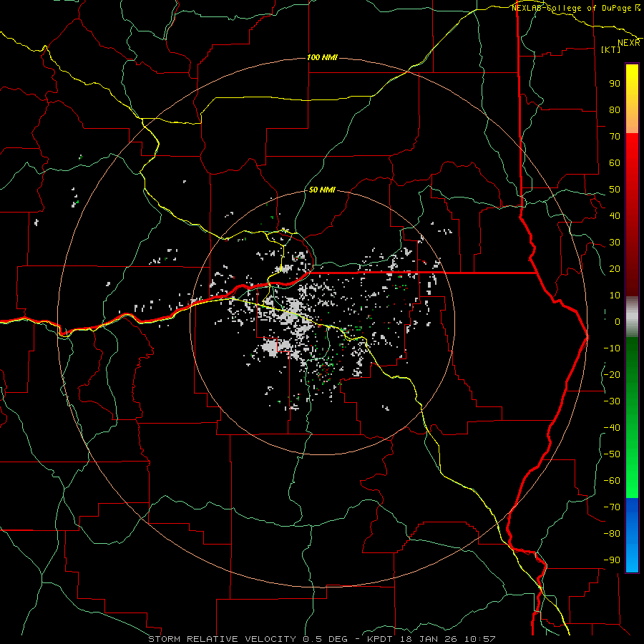
Task: Click the 80 value on velocity scale
Action: (615, 109)
